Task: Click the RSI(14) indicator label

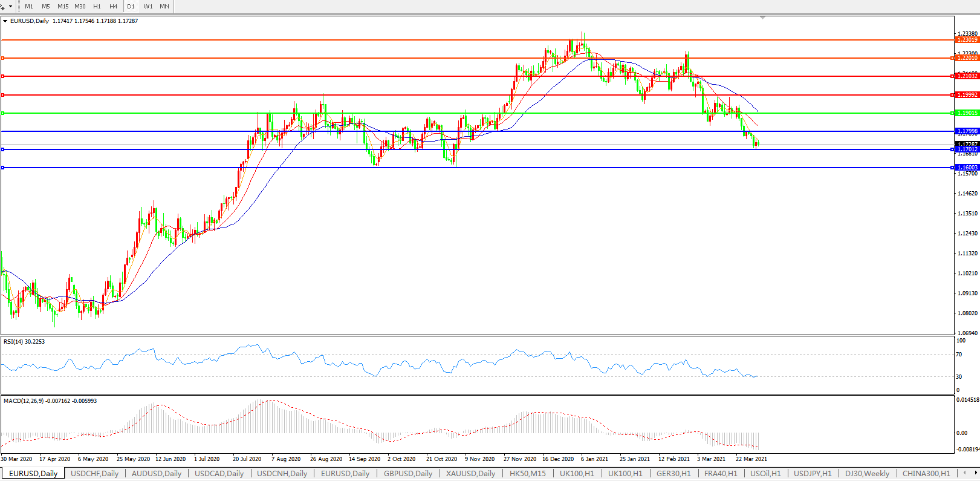Action: point(24,342)
